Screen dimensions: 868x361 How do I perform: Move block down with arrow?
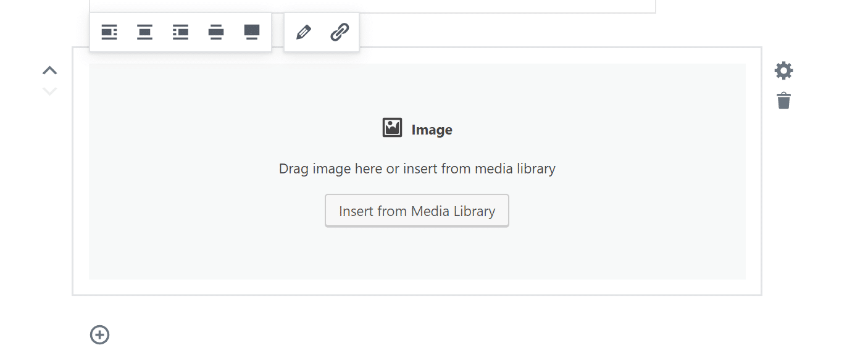tap(49, 91)
